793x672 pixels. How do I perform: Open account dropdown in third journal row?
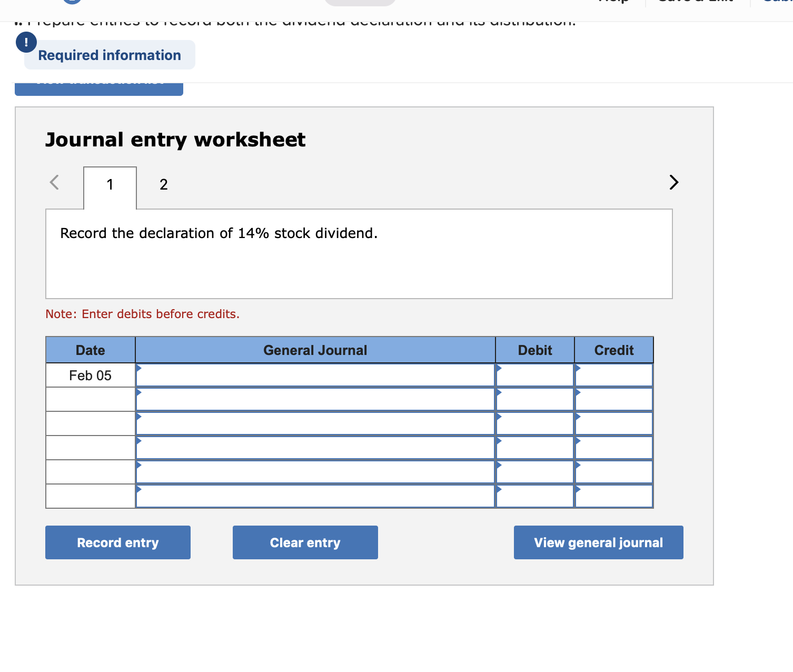[315, 424]
